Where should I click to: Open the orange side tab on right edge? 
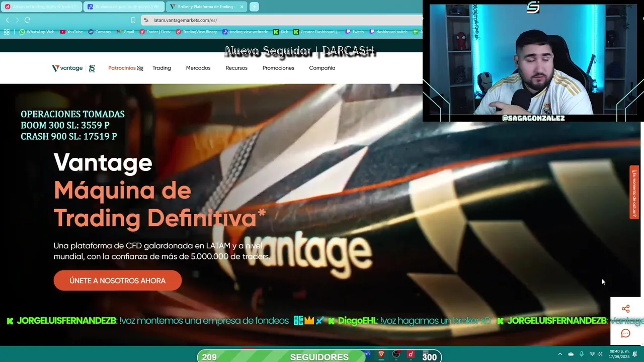(x=634, y=192)
